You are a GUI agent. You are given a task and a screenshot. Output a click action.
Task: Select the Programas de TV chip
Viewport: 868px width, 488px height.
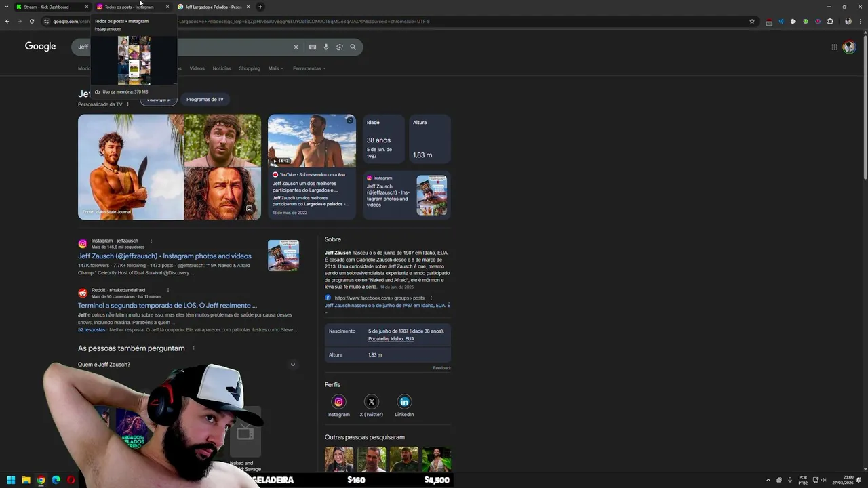click(x=205, y=100)
